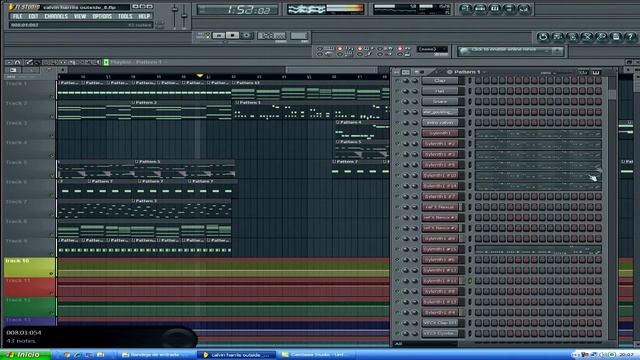Image resolution: width=640 pixels, height=360 pixels.
Task: Click the pan knob of the Clap channel
Action: [x=406, y=81]
